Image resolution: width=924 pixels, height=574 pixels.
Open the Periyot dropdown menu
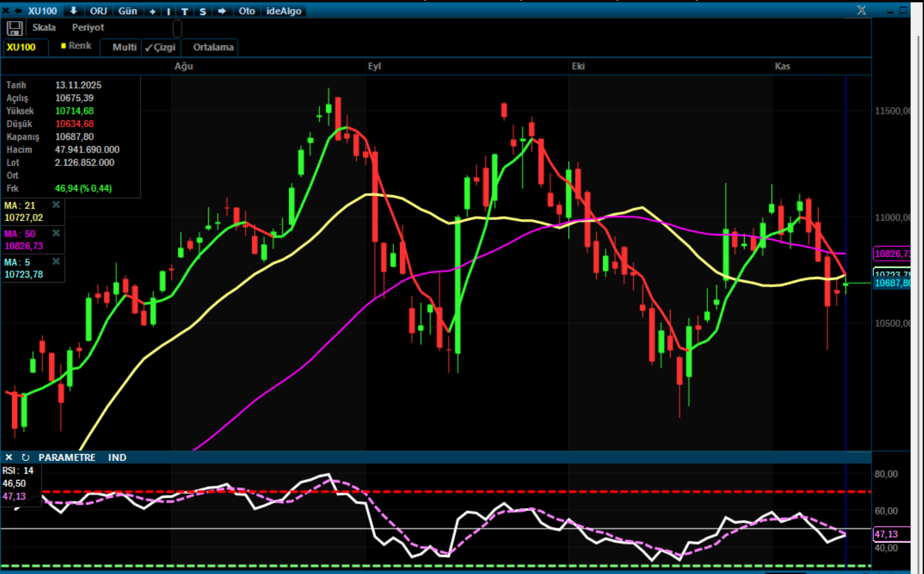coord(88,28)
